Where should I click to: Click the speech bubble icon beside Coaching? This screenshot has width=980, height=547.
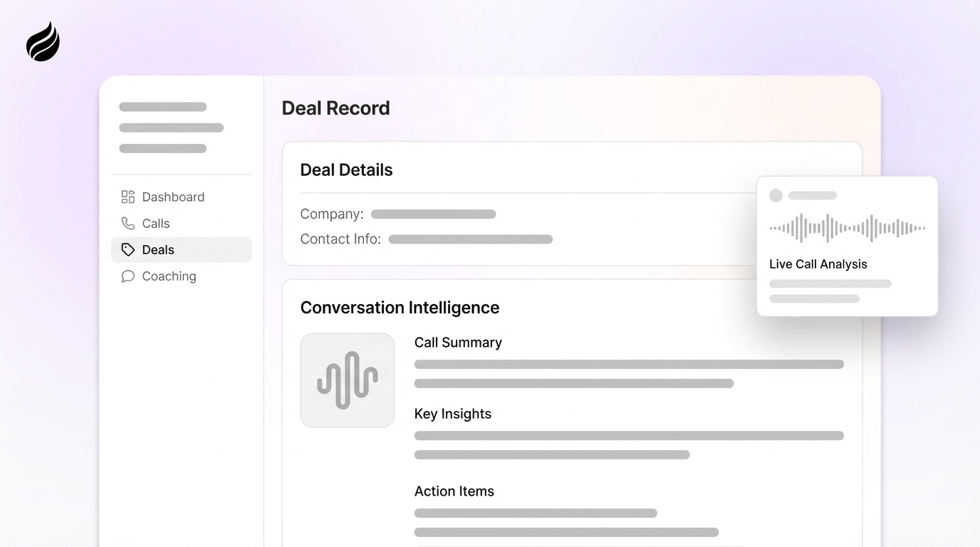click(x=127, y=276)
